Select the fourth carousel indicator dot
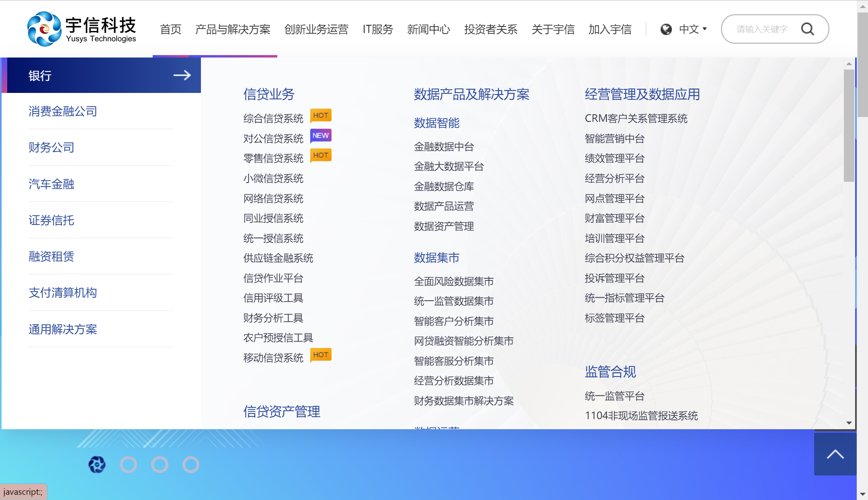 pos(191,465)
